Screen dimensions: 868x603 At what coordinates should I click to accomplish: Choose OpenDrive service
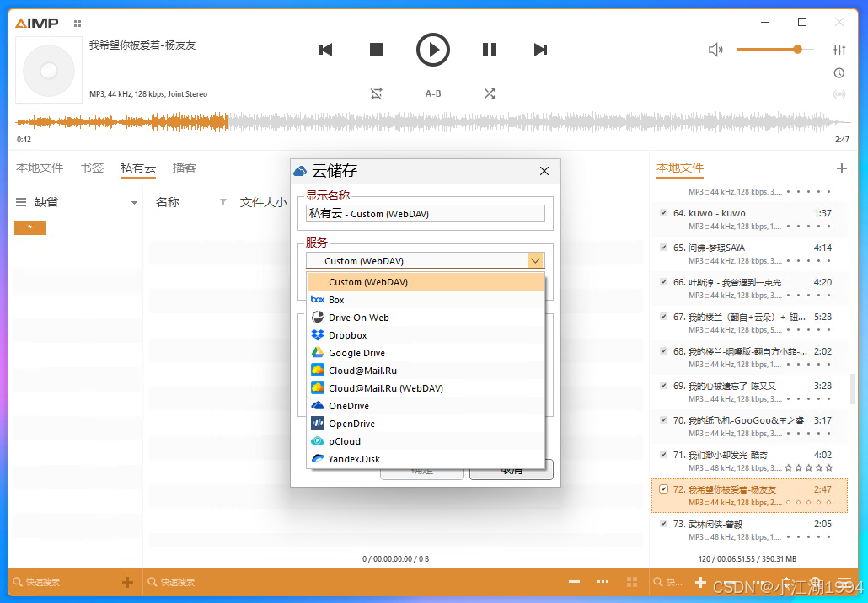(425, 424)
